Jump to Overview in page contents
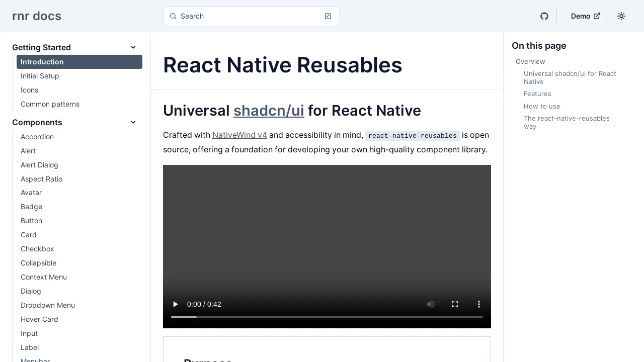This screenshot has width=644, height=362. (530, 61)
